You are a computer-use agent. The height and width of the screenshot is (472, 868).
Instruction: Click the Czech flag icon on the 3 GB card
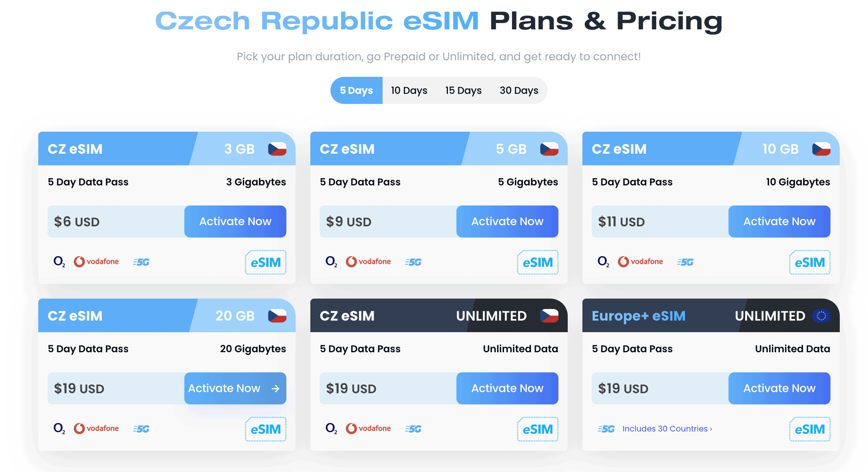(x=277, y=149)
